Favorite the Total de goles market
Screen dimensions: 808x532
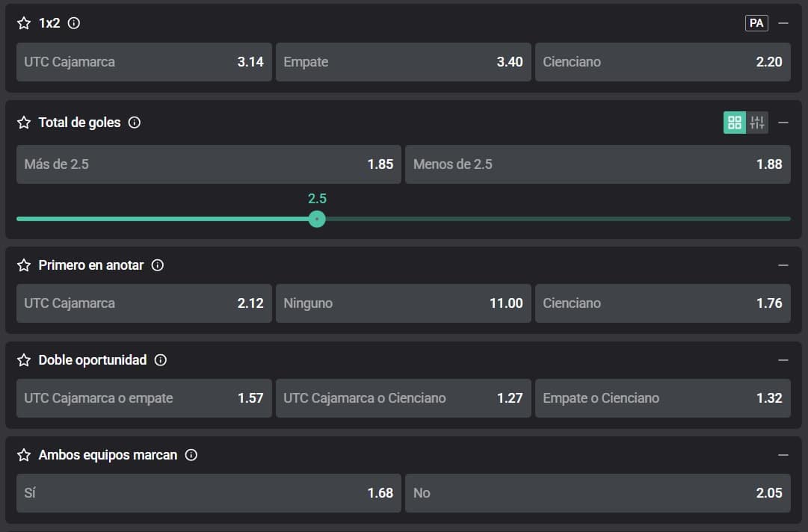click(x=24, y=123)
